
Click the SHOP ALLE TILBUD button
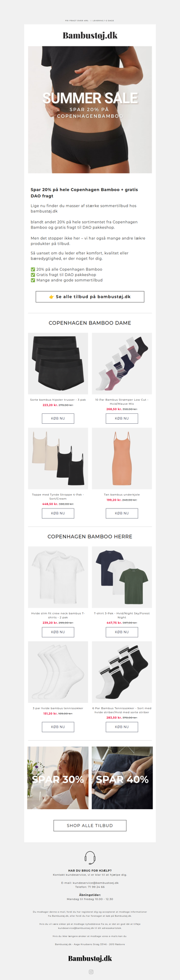click(90, 825)
